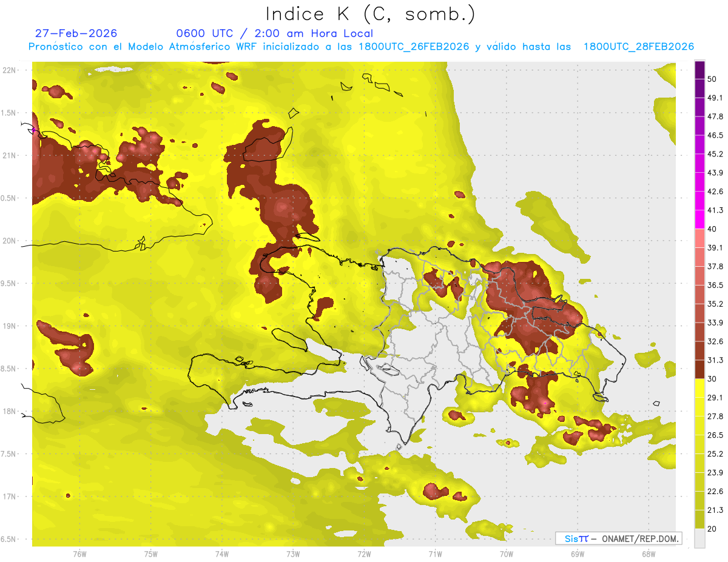Screen dimensions: 728x562
Task: Select the "47.8" colorbar value
Action: [x=715, y=116]
